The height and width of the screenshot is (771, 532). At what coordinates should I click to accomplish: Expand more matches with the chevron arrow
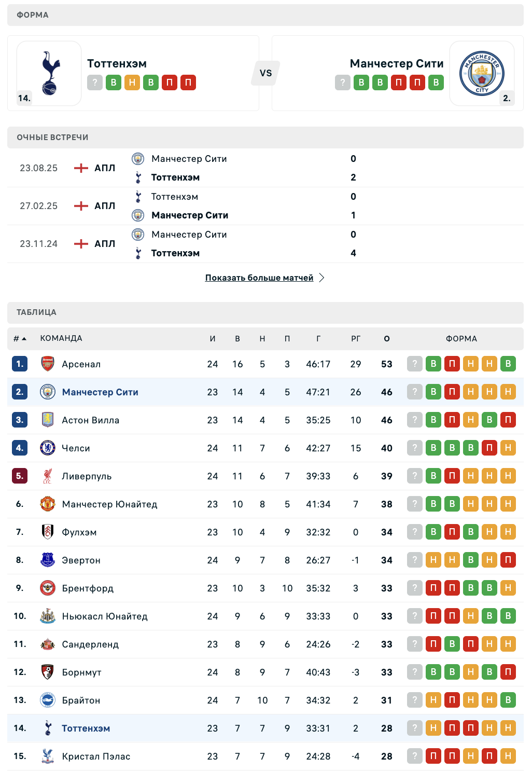[322, 278]
